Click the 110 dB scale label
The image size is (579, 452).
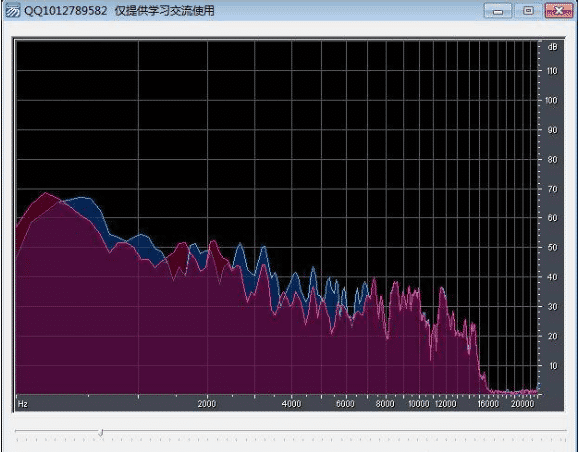[552, 71]
